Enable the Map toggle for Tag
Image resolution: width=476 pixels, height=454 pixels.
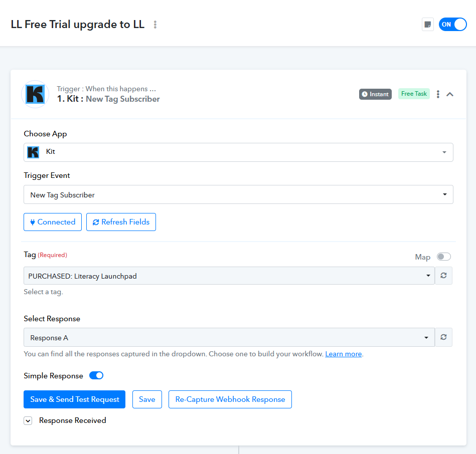click(443, 257)
